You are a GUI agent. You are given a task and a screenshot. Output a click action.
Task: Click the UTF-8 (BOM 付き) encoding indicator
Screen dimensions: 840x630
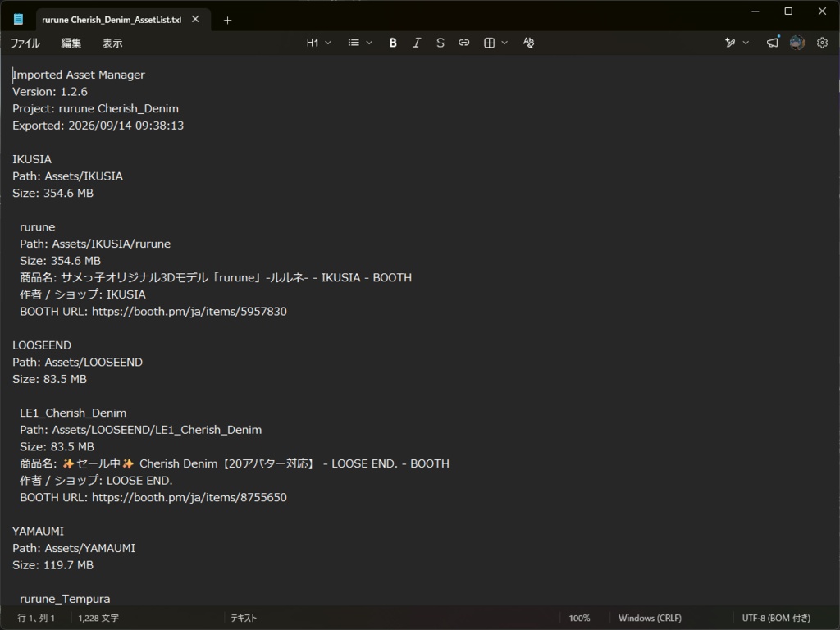pos(776,619)
